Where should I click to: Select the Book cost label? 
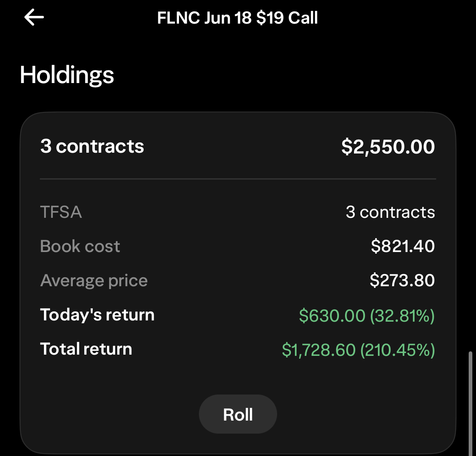[80, 246]
